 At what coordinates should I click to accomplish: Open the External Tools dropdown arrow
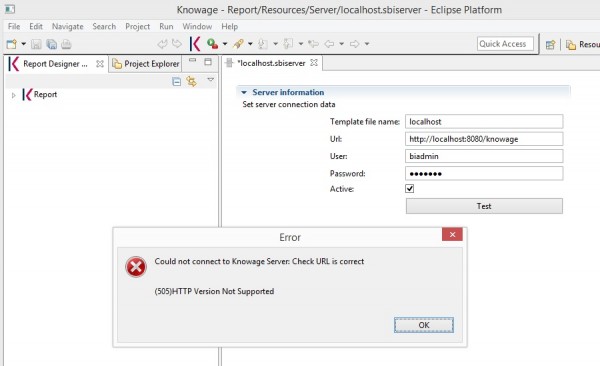click(250, 44)
